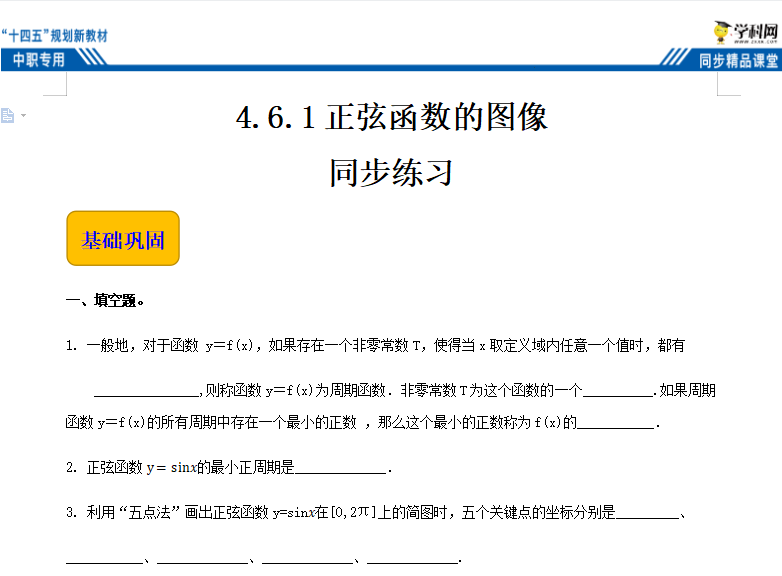Click the blank after 正数称为 f(x)的

click(x=617, y=423)
